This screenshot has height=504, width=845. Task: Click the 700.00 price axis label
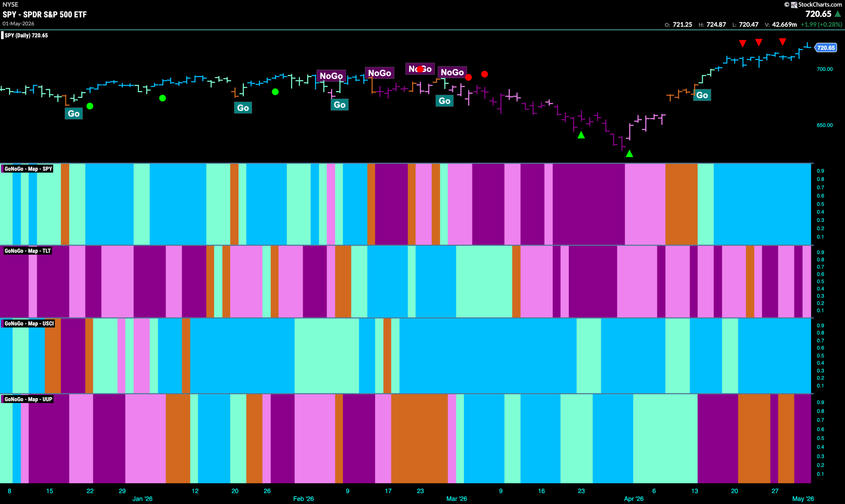pos(825,69)
